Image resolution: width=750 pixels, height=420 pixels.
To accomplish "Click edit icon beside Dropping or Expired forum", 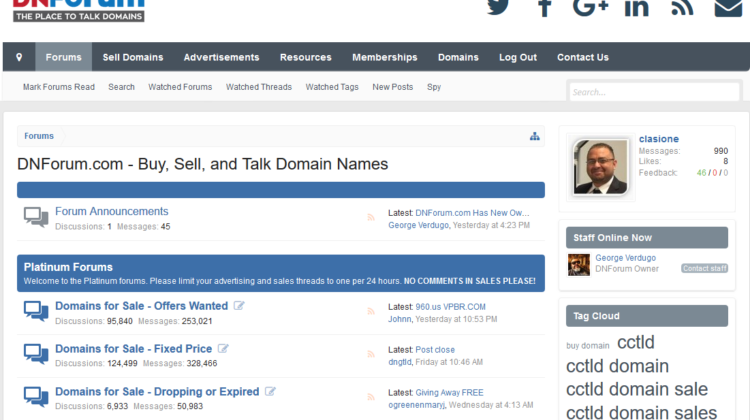I will 271,392.
